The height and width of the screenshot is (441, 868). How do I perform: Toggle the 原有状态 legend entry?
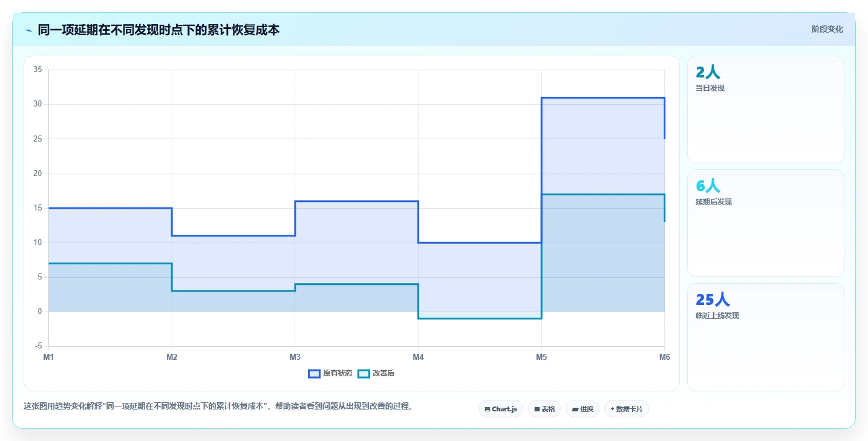[x=330, y=373]
